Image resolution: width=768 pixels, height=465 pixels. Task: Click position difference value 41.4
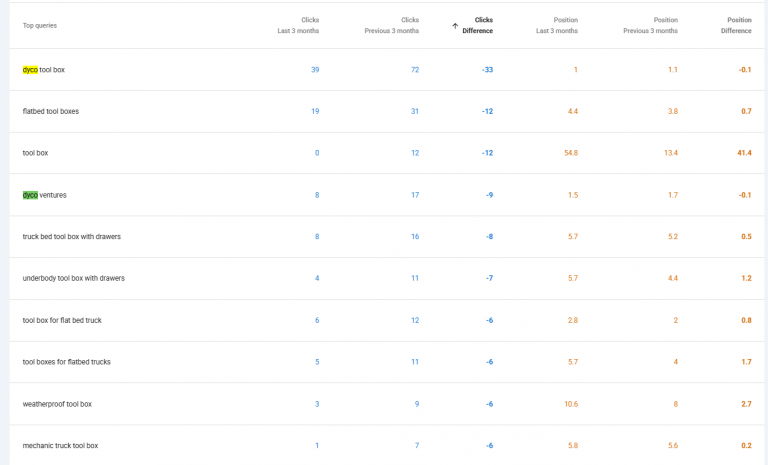[744, 153]
